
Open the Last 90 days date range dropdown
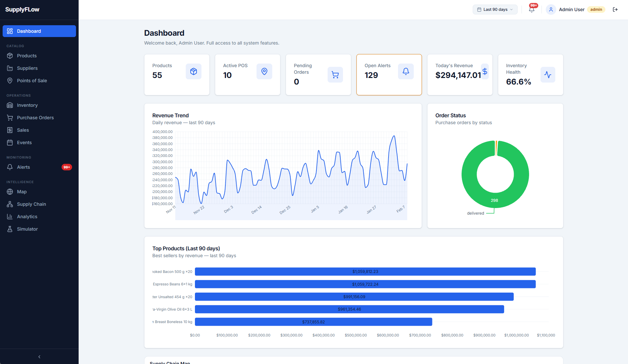pyautogui.click(x=495, y=10)
